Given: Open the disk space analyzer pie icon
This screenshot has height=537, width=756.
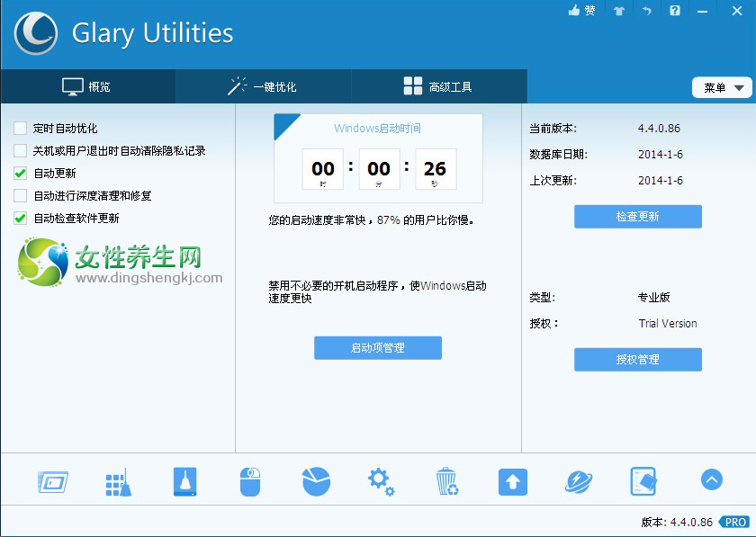Looking at the screenshot, I should coord(316,481).
